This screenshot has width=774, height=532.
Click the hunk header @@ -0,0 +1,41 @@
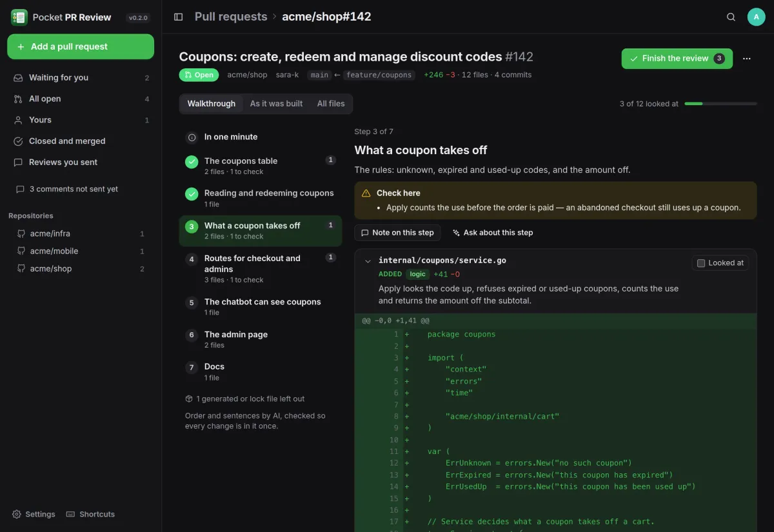[x=395, y=320]
